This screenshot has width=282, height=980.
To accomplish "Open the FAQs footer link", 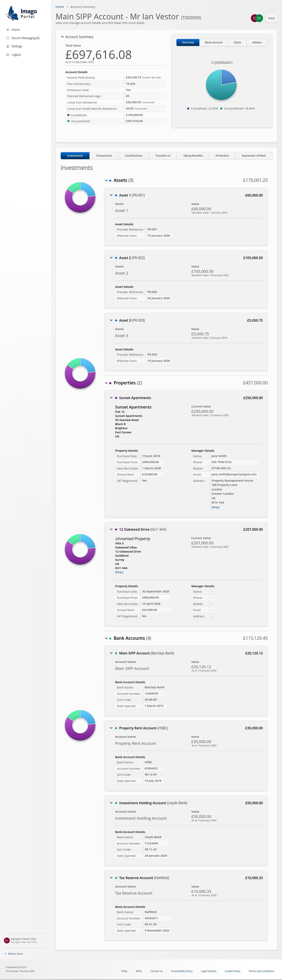I will point(124,971).
